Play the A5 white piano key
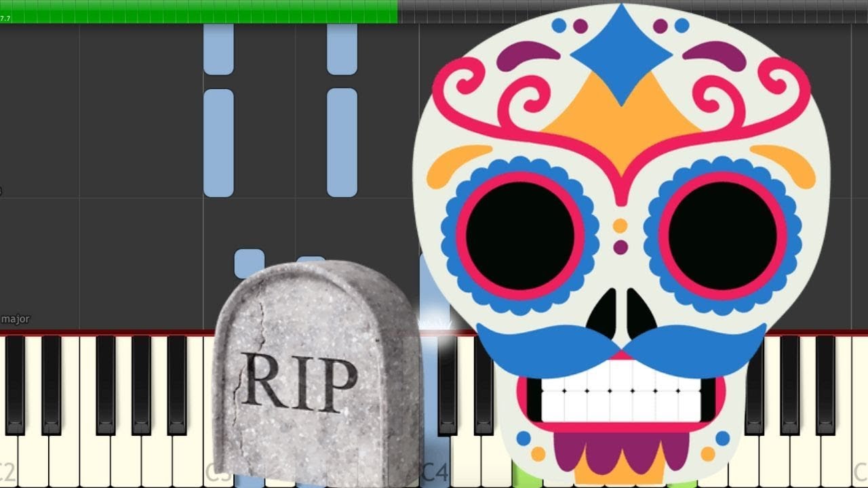 point(806,461)
